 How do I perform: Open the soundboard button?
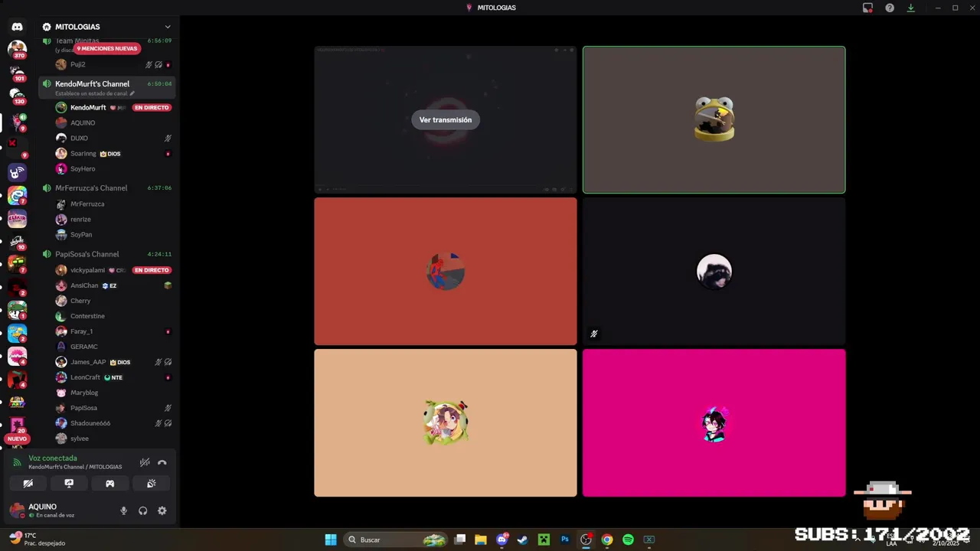(x=151, y=484)
